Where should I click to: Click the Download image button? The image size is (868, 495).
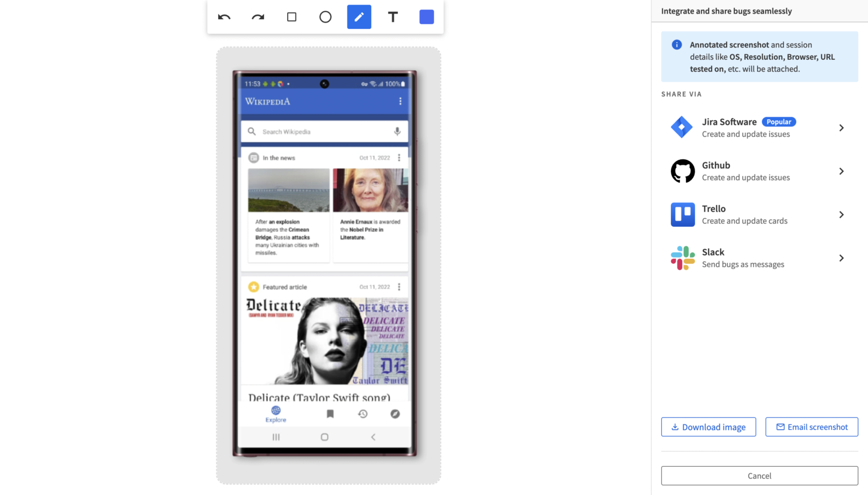point(708,427)
